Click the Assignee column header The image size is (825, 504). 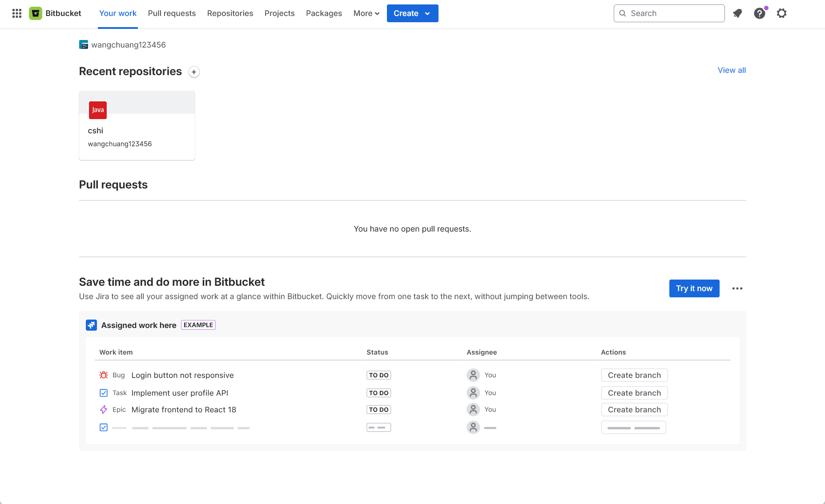pyautogui.click(x=482, y=352)
